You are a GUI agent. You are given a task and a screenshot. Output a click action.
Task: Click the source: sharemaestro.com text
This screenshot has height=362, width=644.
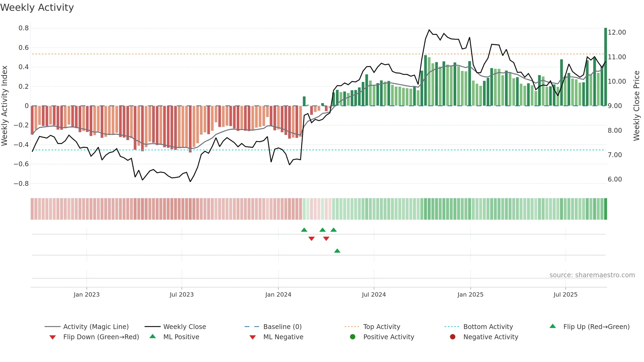click(x=592, y=275)
